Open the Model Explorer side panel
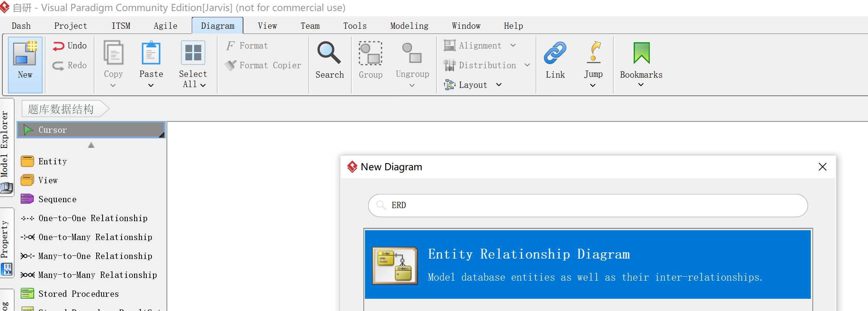Screen dimensions: 868x311 pos(5,144)
